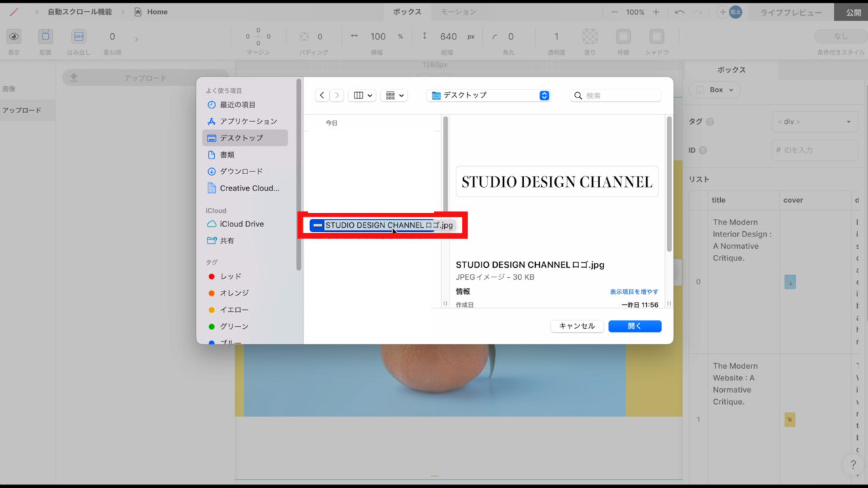Expand the Box type dropdown arrow

pos(732,90)
